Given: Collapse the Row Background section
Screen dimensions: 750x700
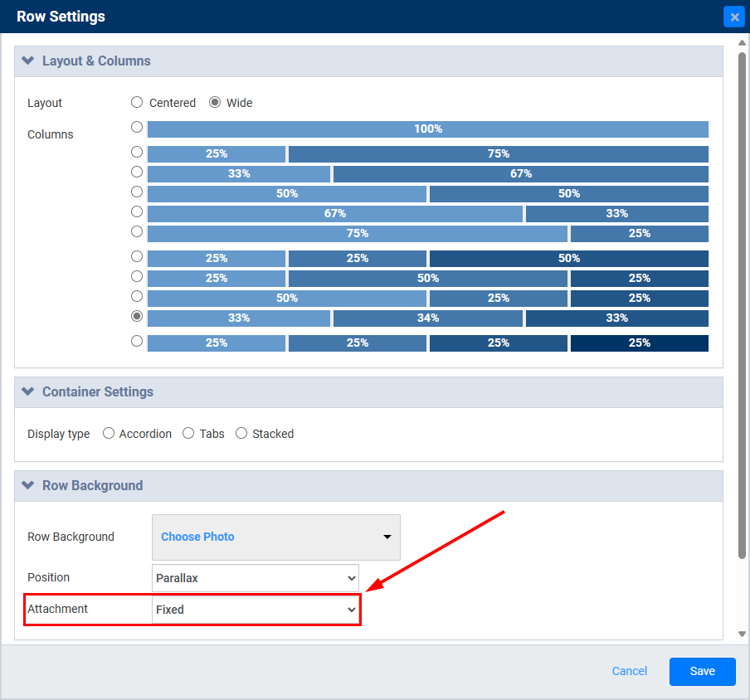Looking at the screenshot, I should coord(28,485).
